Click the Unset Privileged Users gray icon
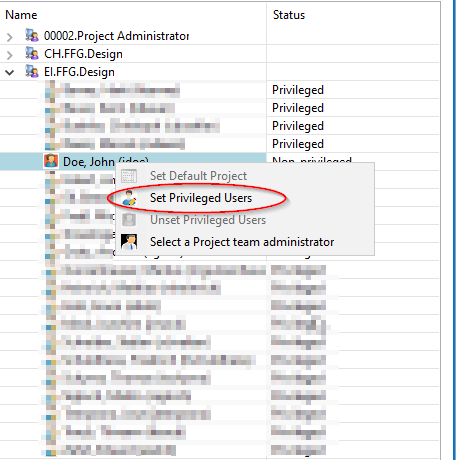This screenshot has width=456, height=460. point(129,220)
